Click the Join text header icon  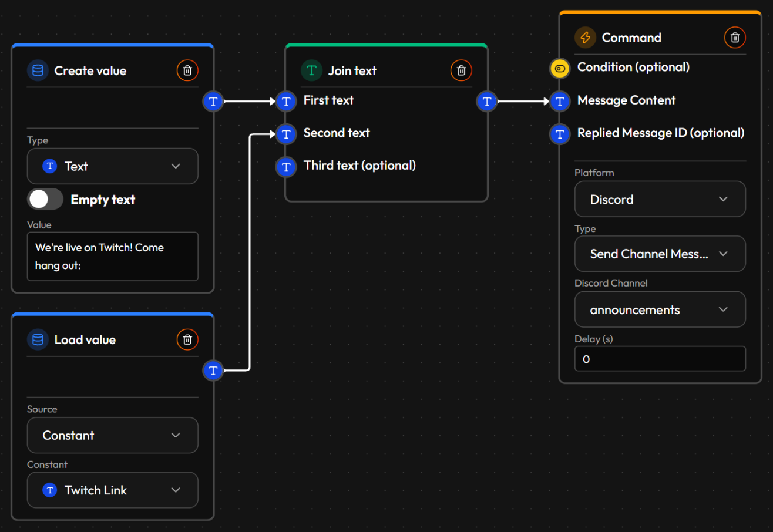click(312, 71)
